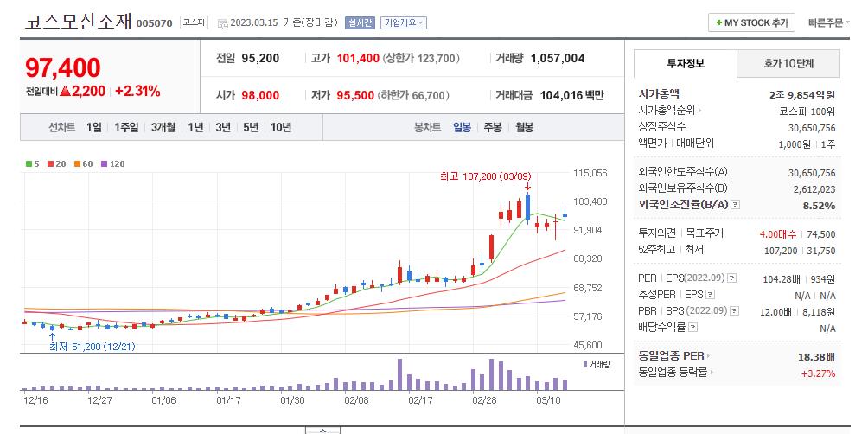Click the current price 97,400
868x434 pixels.
pyautogui.click(x=62, y=67)
